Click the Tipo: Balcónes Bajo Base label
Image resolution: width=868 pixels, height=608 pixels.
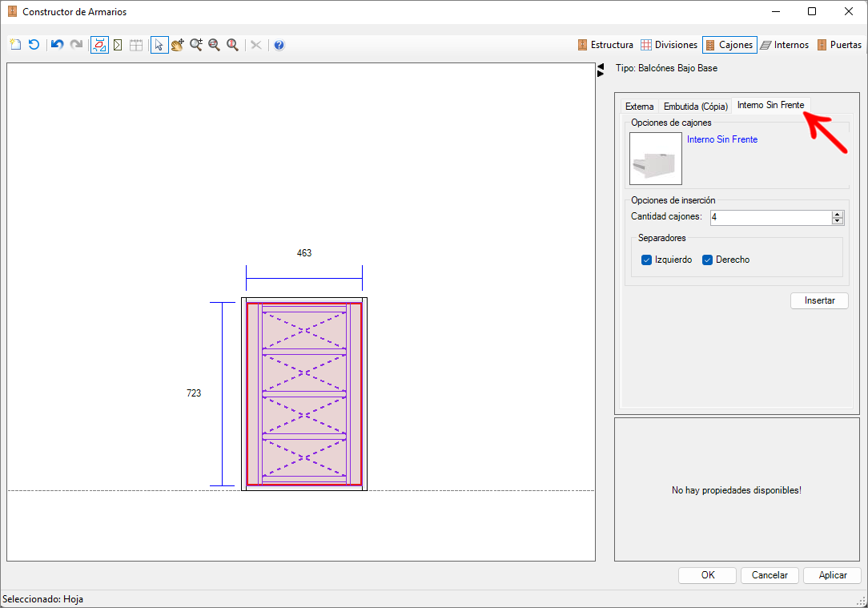click(x=666, y=68)
